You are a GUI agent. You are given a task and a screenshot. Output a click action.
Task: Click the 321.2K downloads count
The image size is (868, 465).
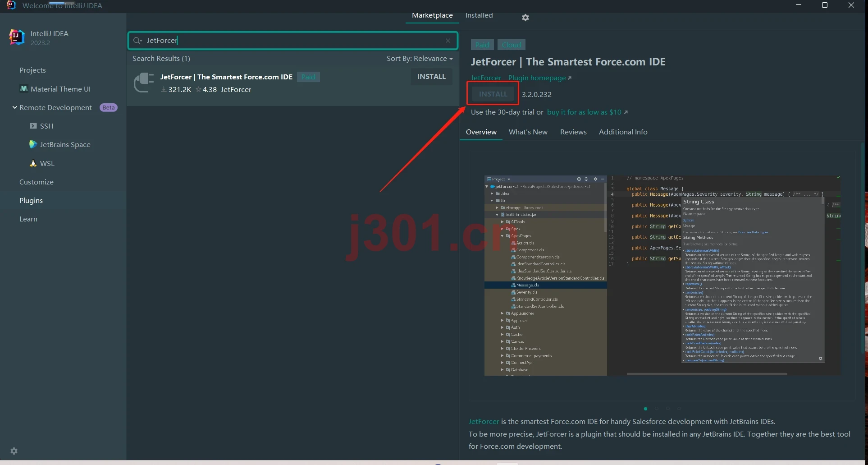176,90
